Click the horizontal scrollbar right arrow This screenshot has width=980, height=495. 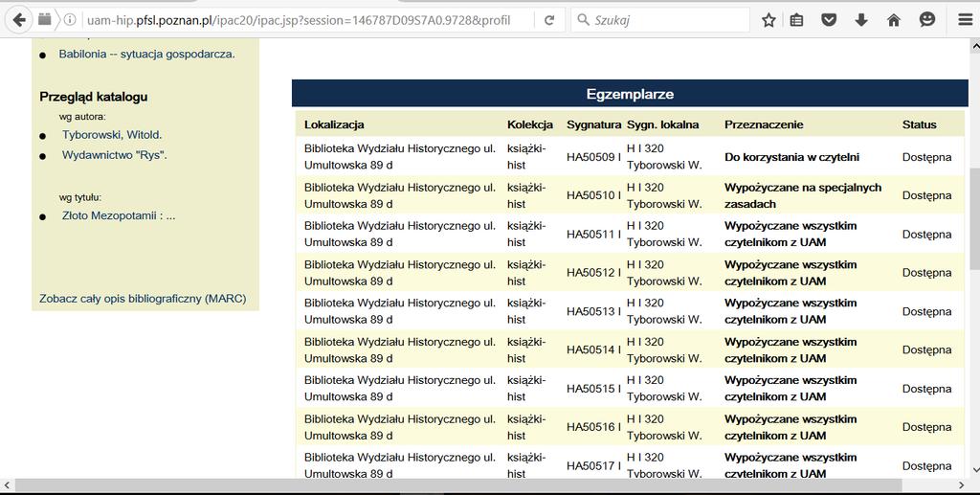(962, 485)
